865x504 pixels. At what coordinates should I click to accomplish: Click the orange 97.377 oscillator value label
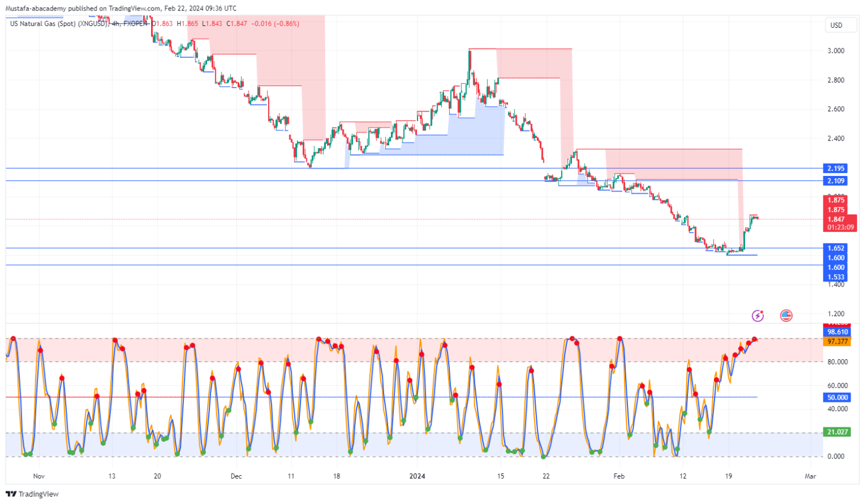[837, 341]
